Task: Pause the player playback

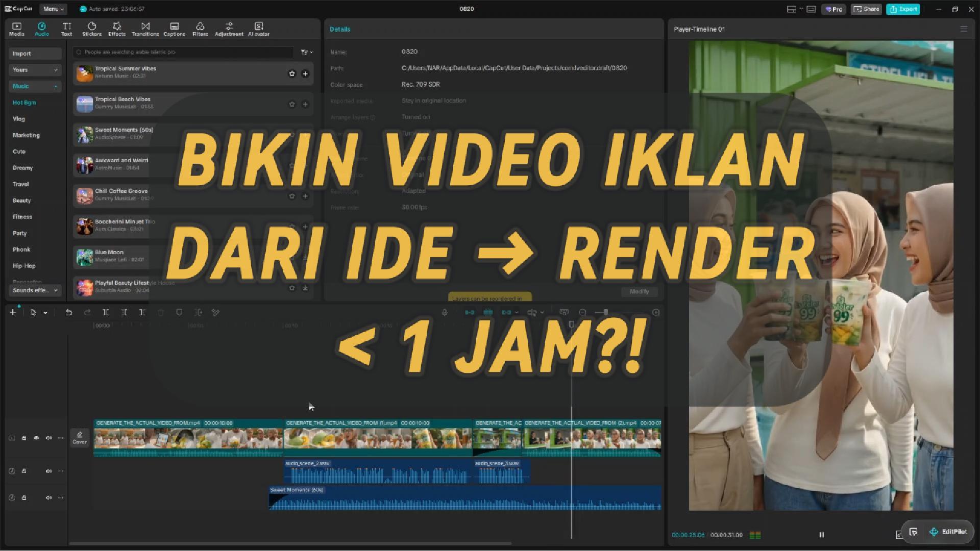Action: [822, 535]
